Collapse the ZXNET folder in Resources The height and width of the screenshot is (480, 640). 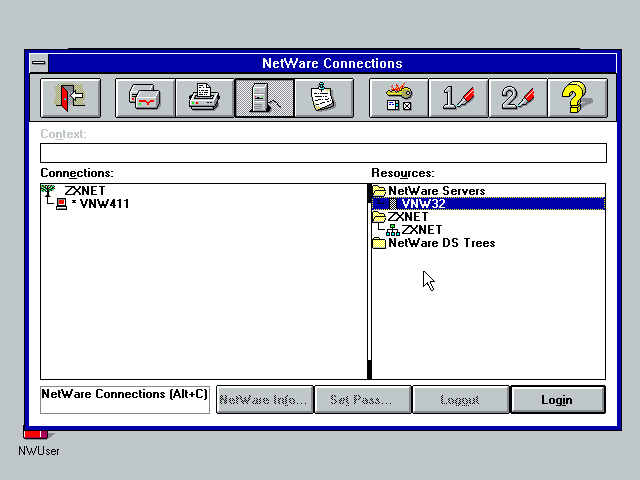[x=379, y=216]
